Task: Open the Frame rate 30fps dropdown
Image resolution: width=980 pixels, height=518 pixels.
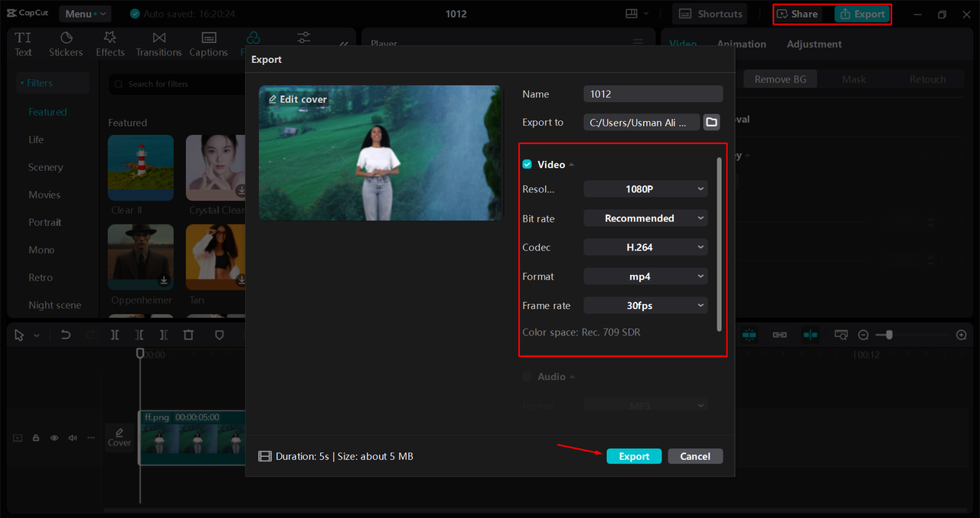Action: click(x=645, y=306)
